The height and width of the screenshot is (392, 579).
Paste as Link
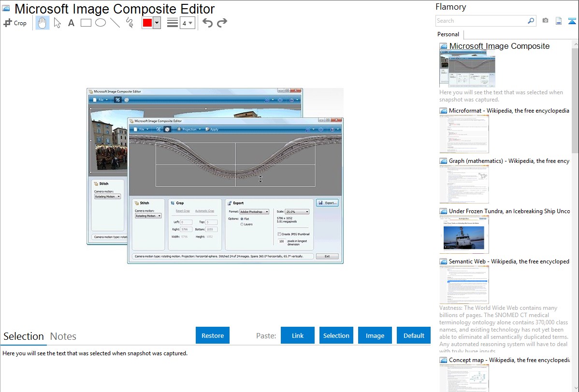point(298,335)
